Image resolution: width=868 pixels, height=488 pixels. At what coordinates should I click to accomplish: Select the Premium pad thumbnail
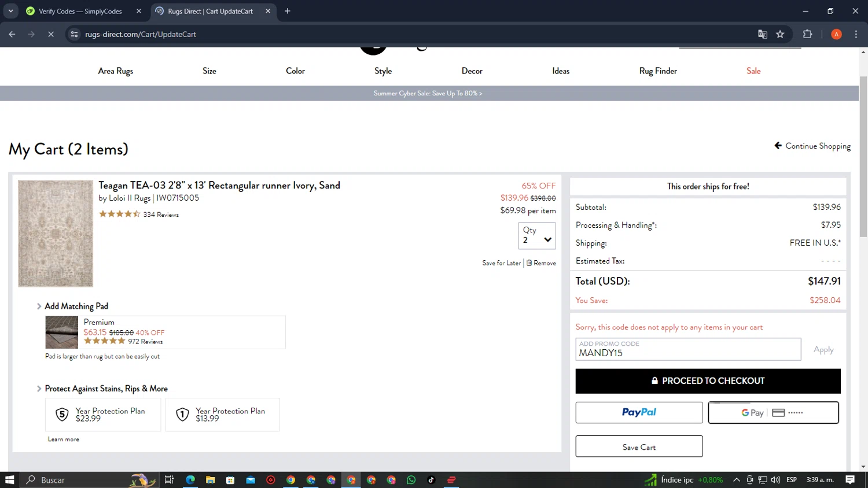(62, 332)
